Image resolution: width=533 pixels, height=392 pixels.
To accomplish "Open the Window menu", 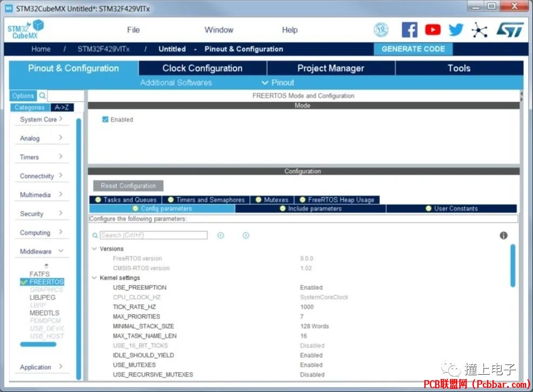I will click(219, 30).
